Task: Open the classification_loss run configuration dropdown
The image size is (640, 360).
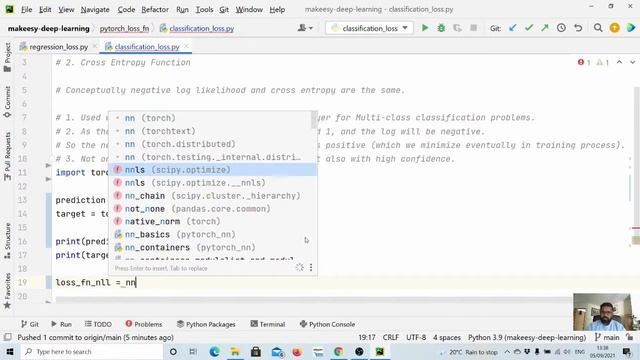Action: point(369,28)
